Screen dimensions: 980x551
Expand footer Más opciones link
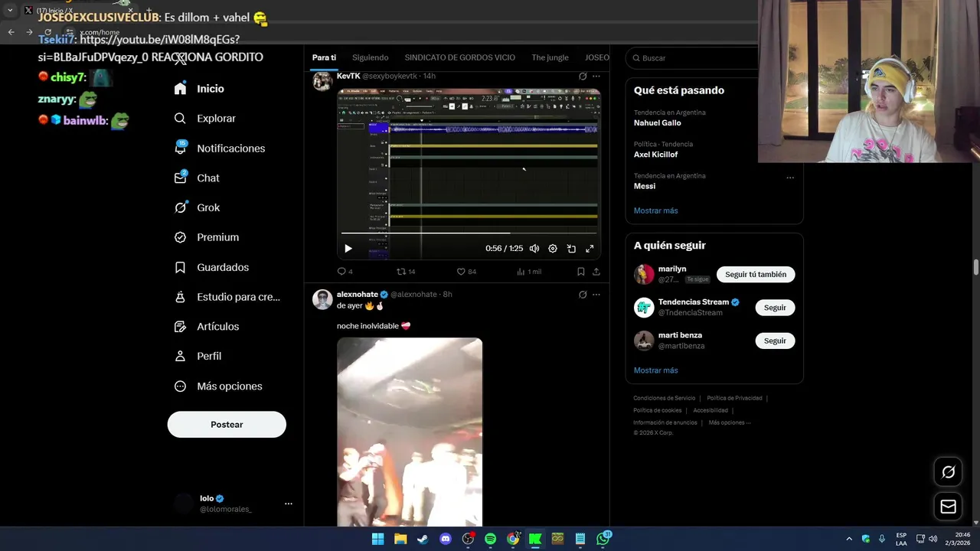click(729, 422)
